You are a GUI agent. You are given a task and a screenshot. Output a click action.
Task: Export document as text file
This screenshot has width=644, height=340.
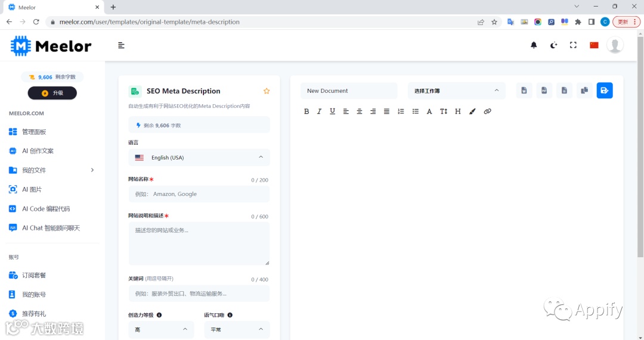pos(564,91)
